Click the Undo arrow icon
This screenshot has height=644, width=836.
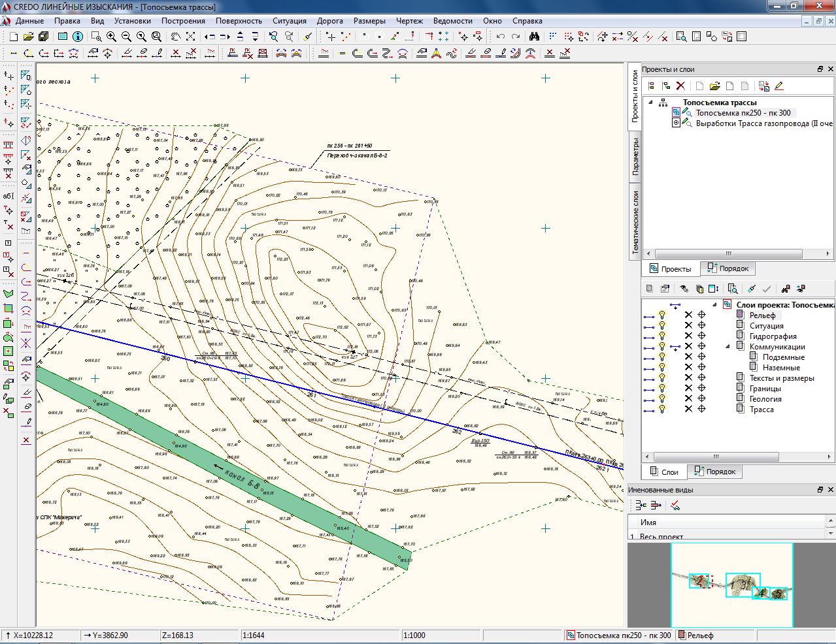coord(500,37)
